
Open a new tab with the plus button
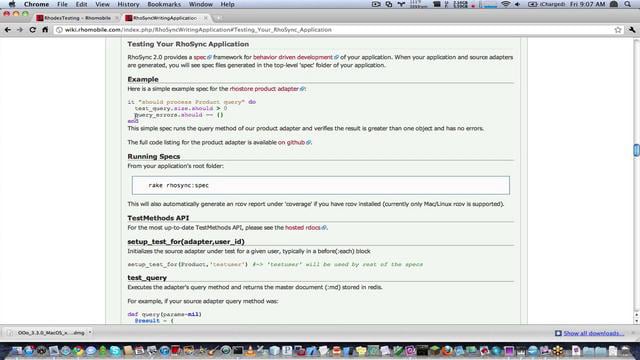[218, 18]
